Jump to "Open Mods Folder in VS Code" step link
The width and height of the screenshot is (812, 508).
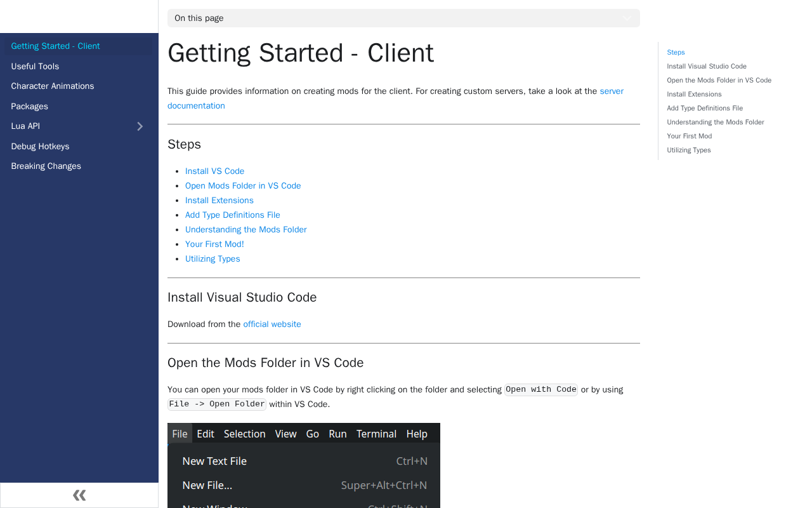point(243,186)
